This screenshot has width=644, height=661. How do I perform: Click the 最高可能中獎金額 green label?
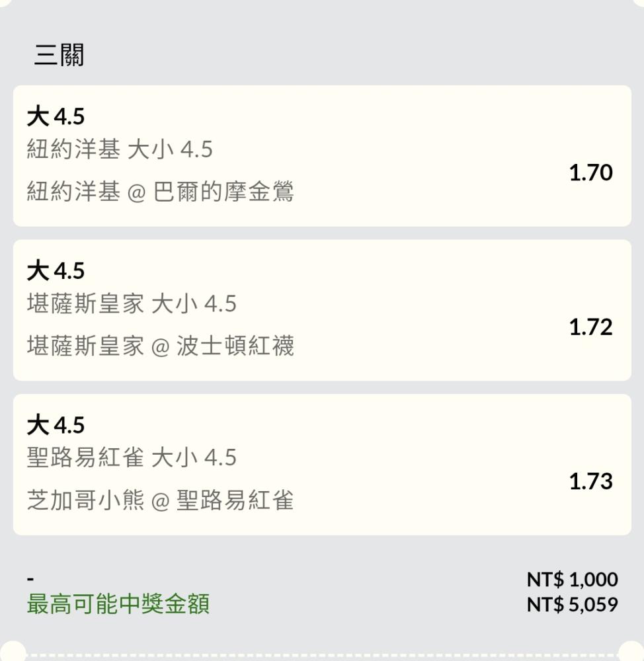pos(118,603)
